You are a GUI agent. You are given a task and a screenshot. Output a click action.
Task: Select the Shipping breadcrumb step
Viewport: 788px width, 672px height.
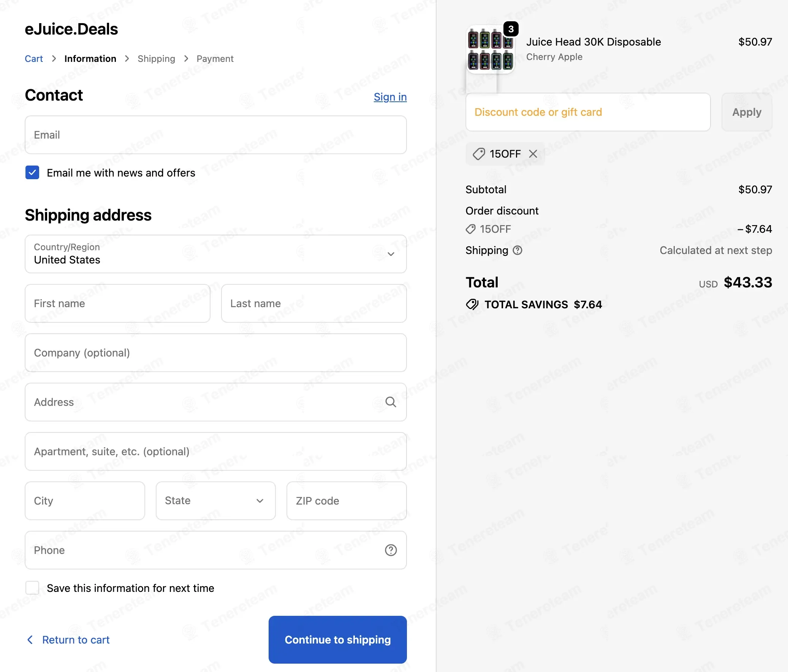[x=156, y=58]
